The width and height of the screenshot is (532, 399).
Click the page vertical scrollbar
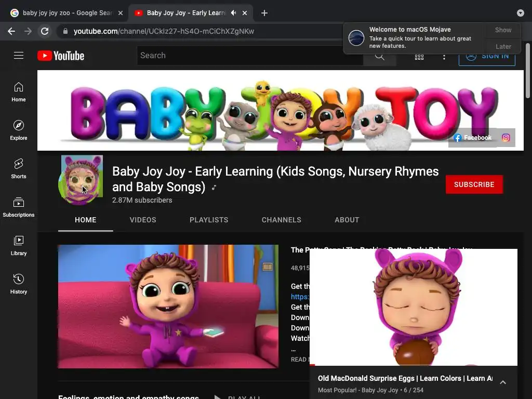coord(528,70)
